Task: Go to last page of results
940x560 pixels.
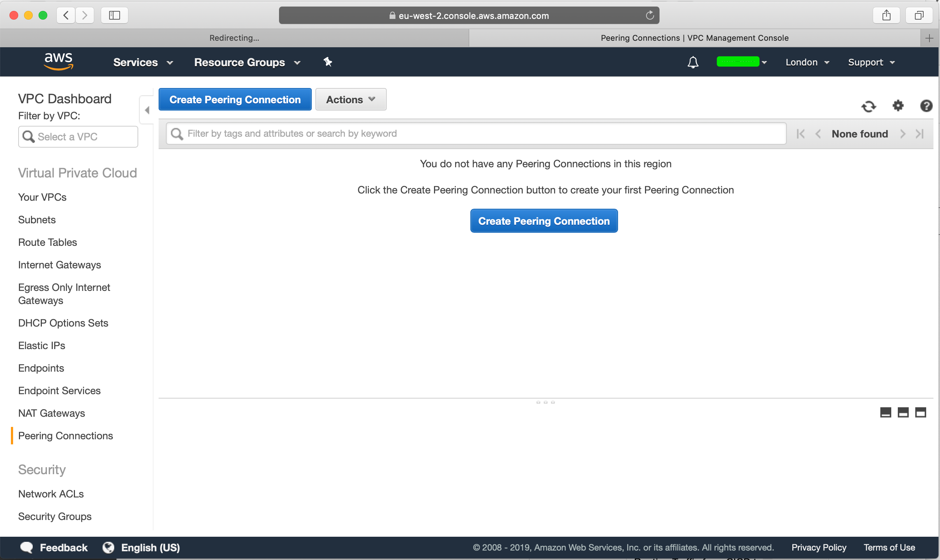Action: 920,133
